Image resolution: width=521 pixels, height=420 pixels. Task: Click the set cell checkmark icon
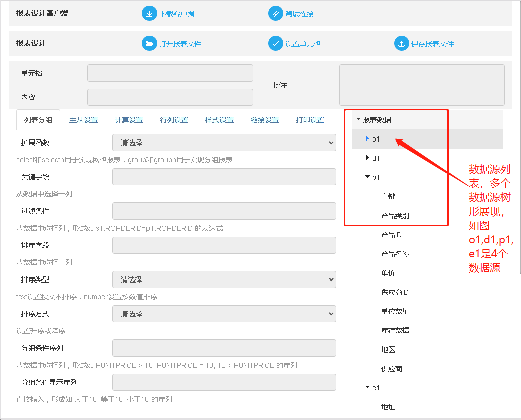(275, 44)
